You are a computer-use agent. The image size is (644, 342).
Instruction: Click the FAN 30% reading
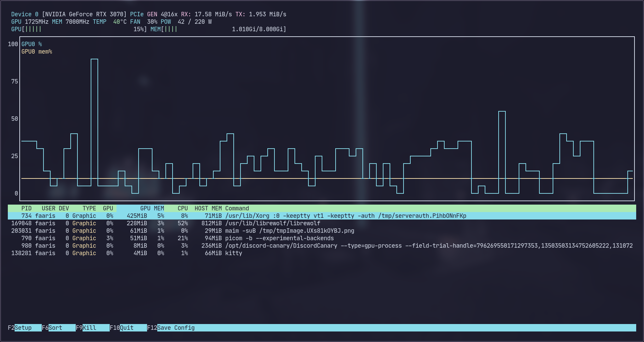144,22
